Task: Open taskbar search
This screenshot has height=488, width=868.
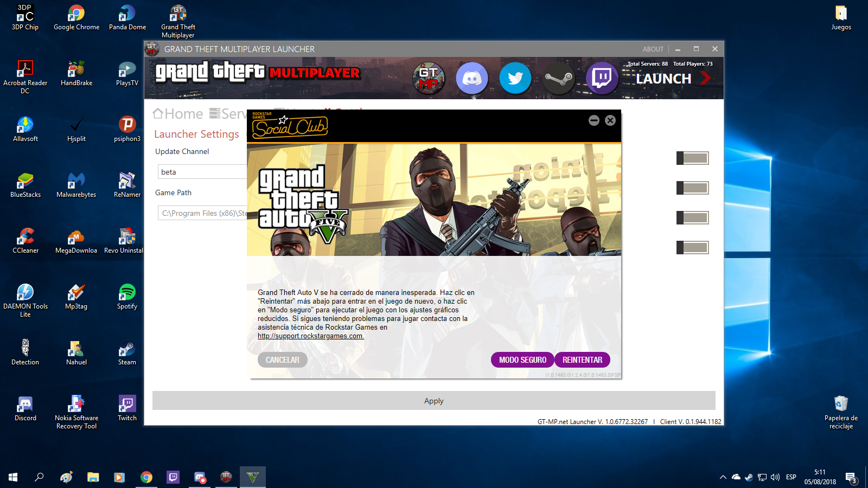Action: [x=39, y=477]
